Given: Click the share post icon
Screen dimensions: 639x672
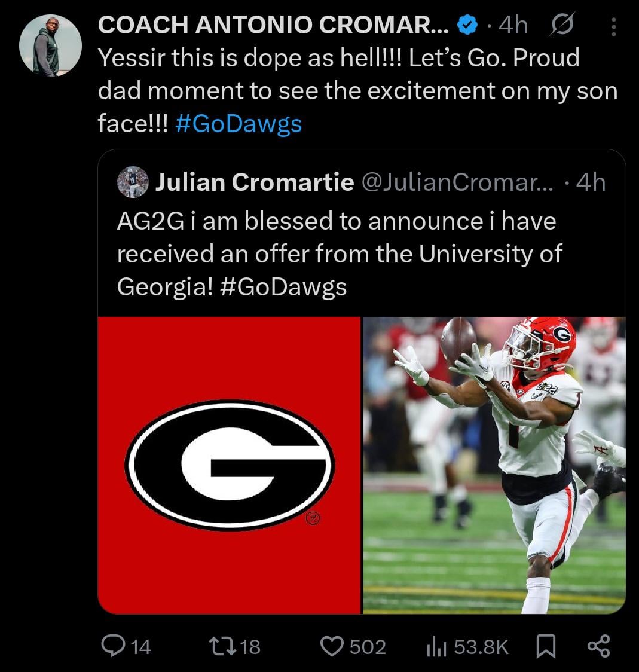Looking at the screenshot, I should (598, 646).
